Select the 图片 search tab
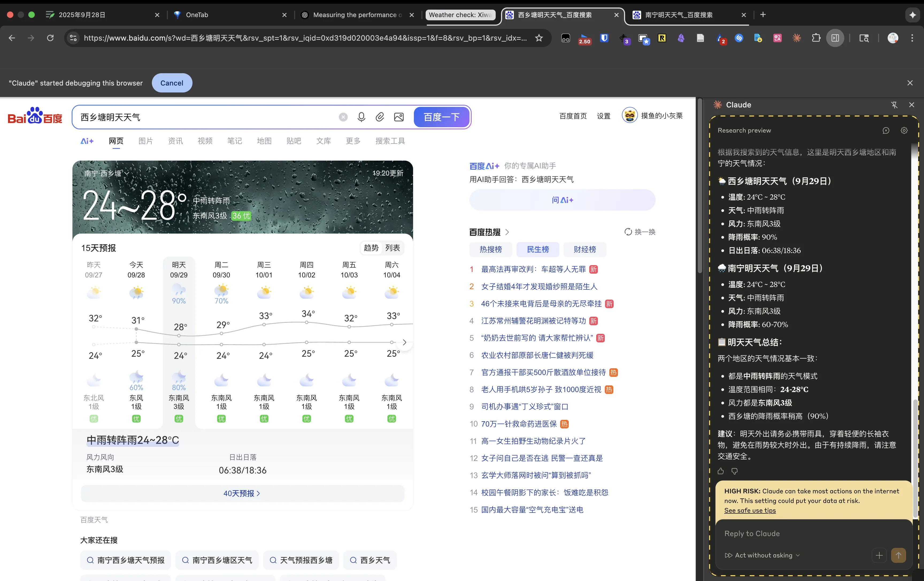Screen dimensions: 924x581 pyautogui.click(x=145, y=141)
